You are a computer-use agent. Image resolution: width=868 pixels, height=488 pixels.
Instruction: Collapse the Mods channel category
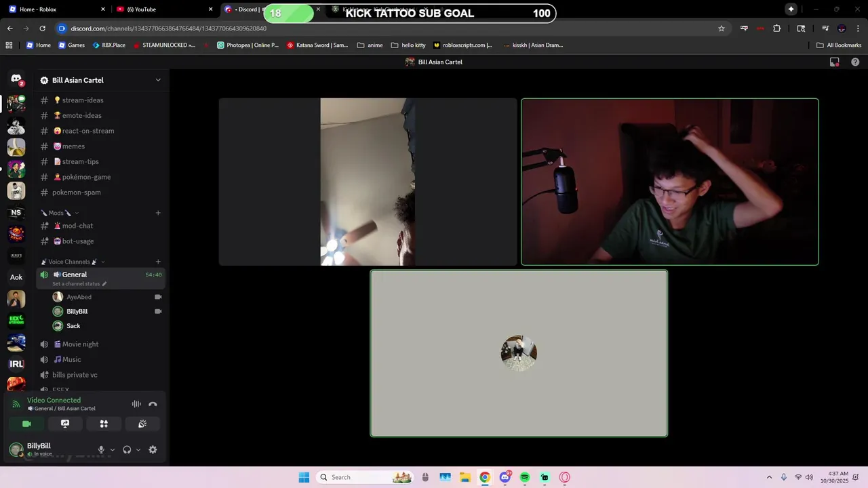tap(60, 213)
